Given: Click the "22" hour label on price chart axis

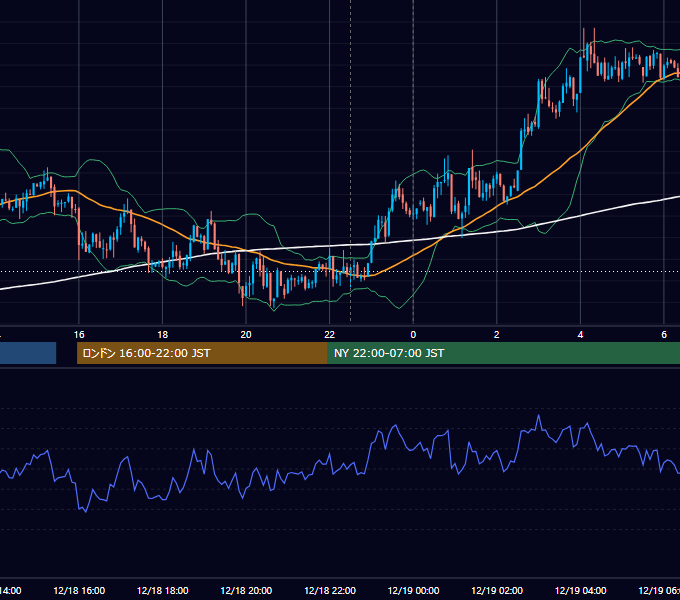Looking at the screenshot, I should (x=330, y=335).
